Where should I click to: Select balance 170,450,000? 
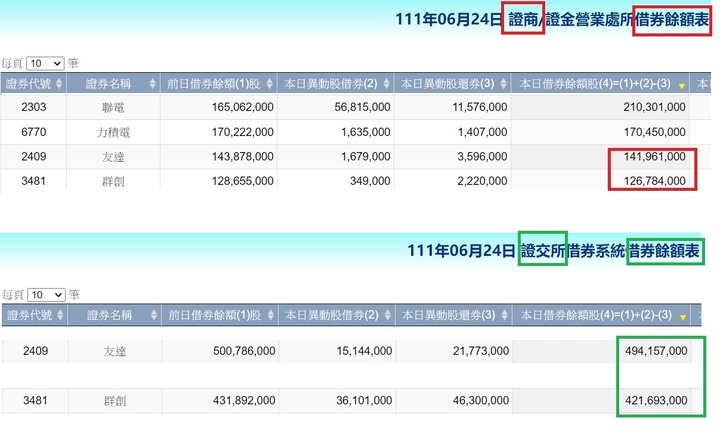(654, 132)
